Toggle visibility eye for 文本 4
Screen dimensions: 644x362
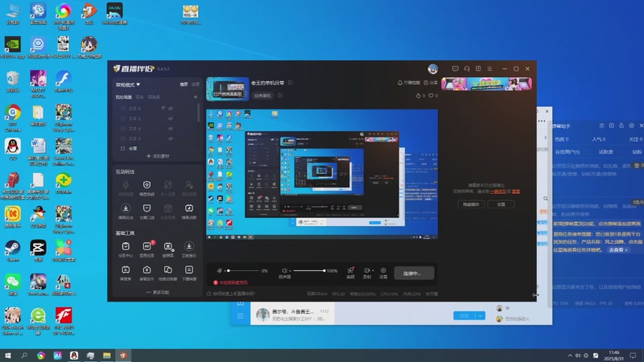[x=171, y=129]
